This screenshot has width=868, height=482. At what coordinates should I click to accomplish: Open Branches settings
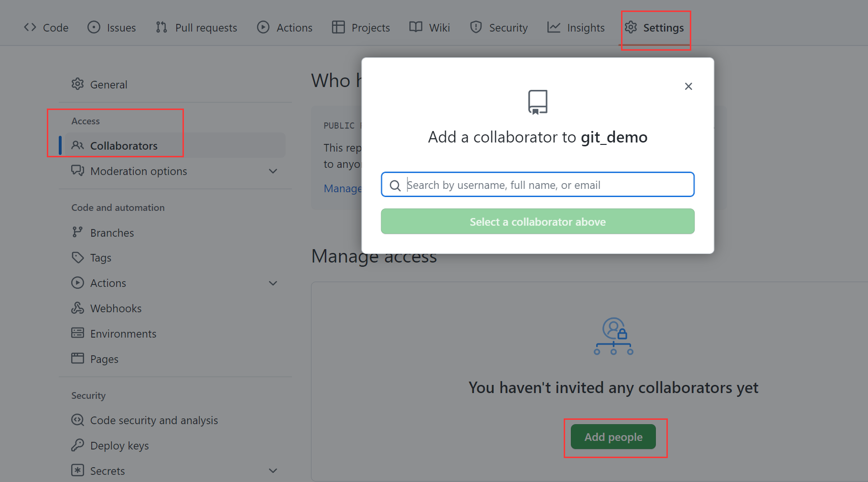coord(176,232)
